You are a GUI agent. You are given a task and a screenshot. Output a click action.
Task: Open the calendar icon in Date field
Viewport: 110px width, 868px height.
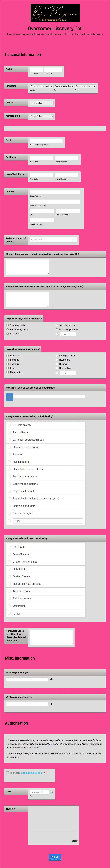pyautogui.click(x=51, y=792)
